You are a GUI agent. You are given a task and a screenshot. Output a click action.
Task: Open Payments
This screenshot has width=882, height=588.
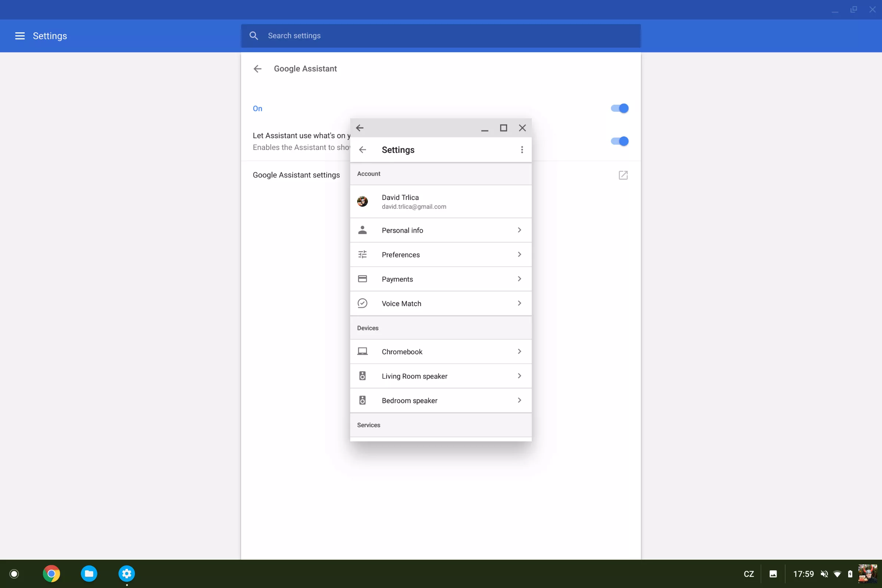441,279
